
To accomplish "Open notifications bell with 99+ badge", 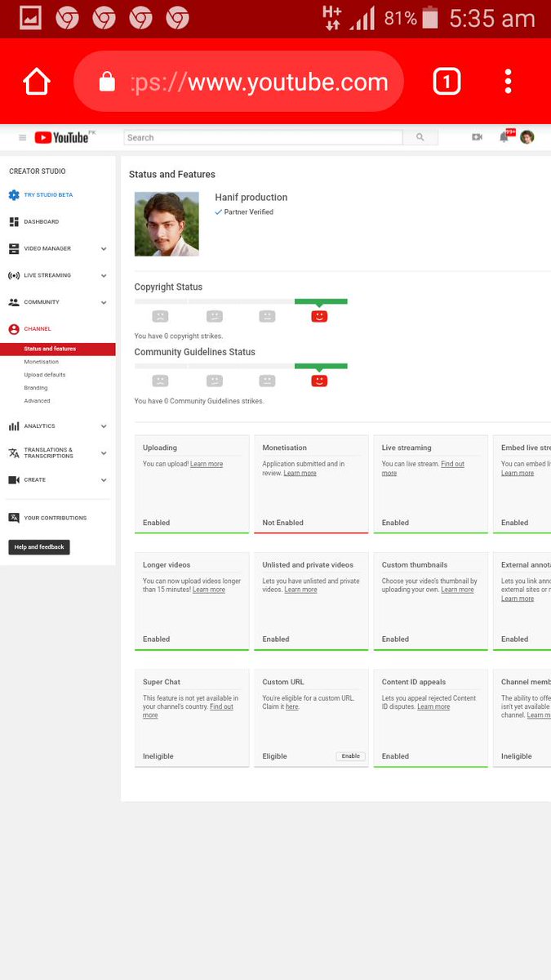I will click(504, 136).
